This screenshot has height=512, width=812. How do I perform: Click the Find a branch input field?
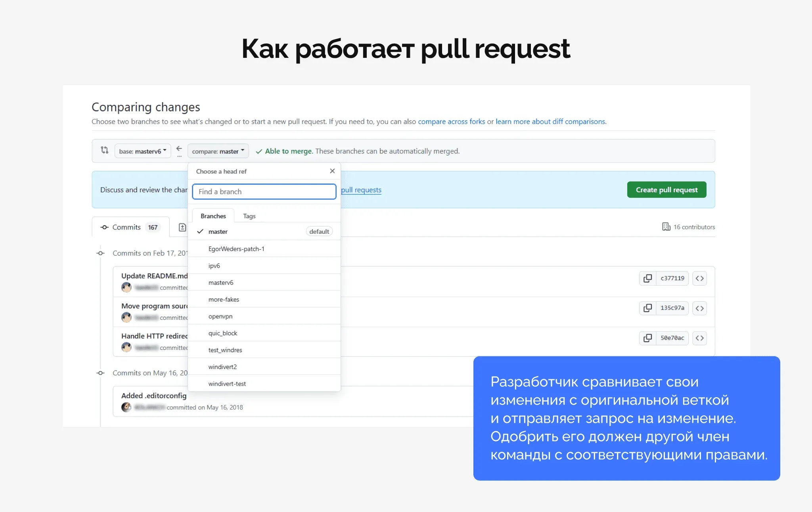pyautogui.click(x=264, y=191)
